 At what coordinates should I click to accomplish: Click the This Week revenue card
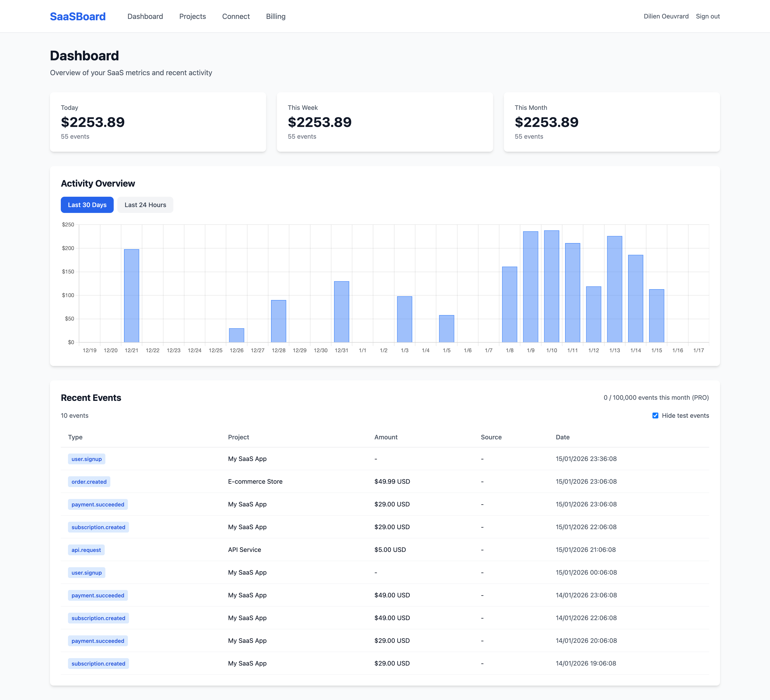point(385,122)
